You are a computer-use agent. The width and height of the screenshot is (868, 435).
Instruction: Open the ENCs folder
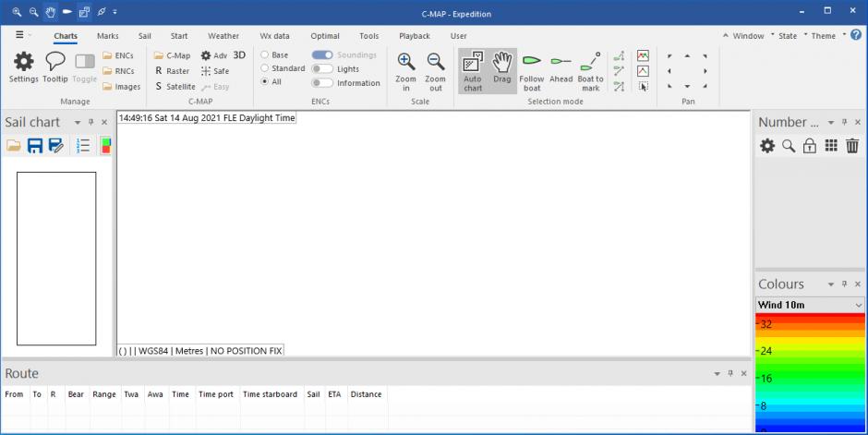118,55
